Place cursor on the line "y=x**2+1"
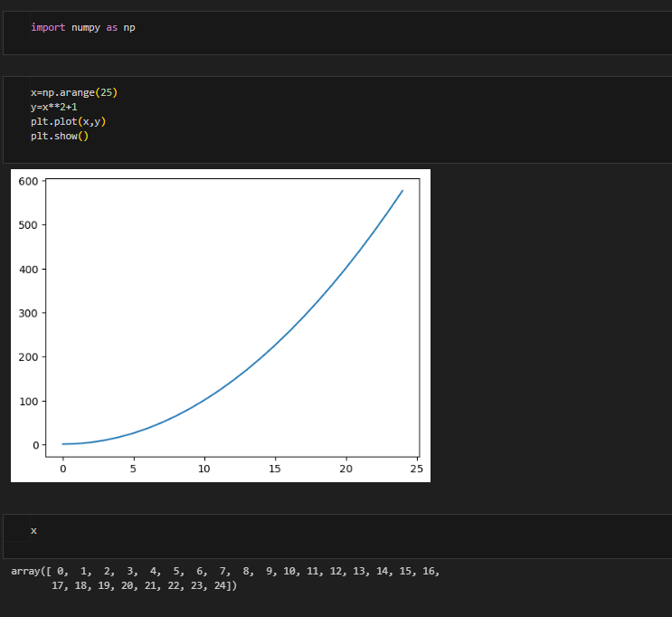 [54, 107]
